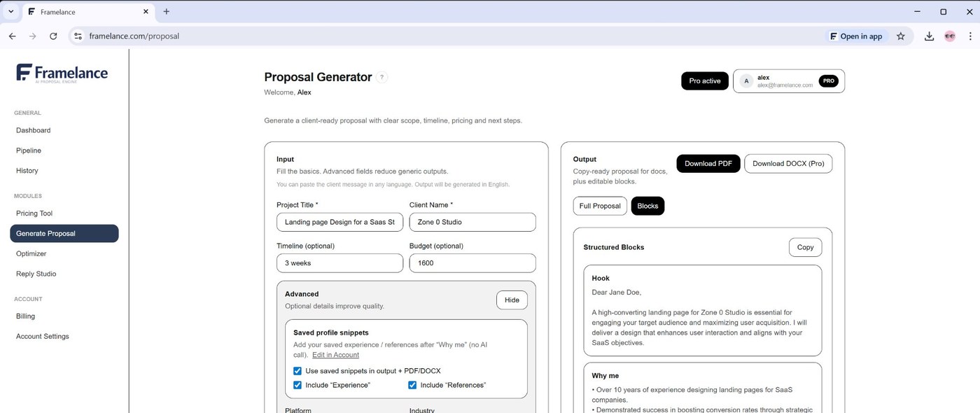This screenshot has width=980, height=413.
Task: Uncheck 'Include References'
Action: 412,385
